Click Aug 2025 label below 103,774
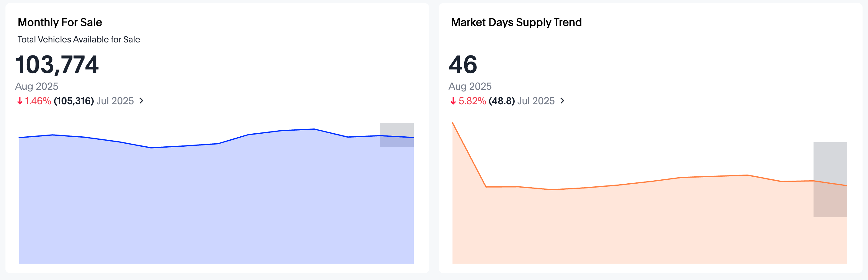868x280 pixels. (x=37, y=86)
